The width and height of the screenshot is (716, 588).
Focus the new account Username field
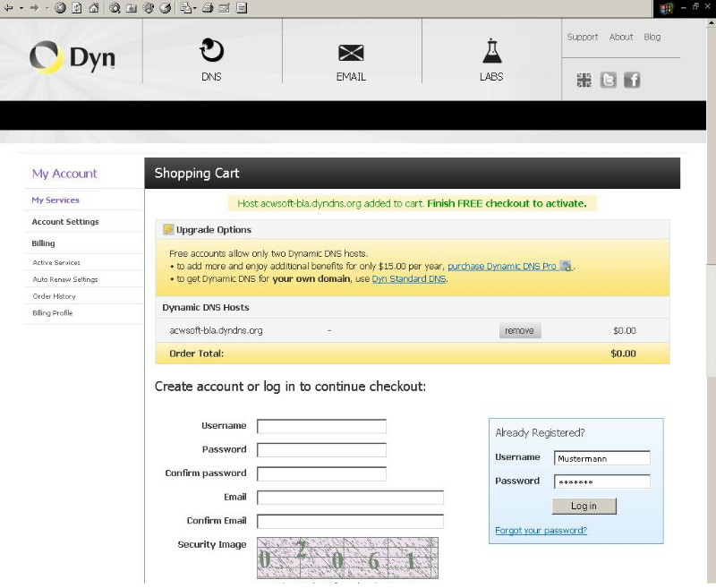[x=321, y=426]
